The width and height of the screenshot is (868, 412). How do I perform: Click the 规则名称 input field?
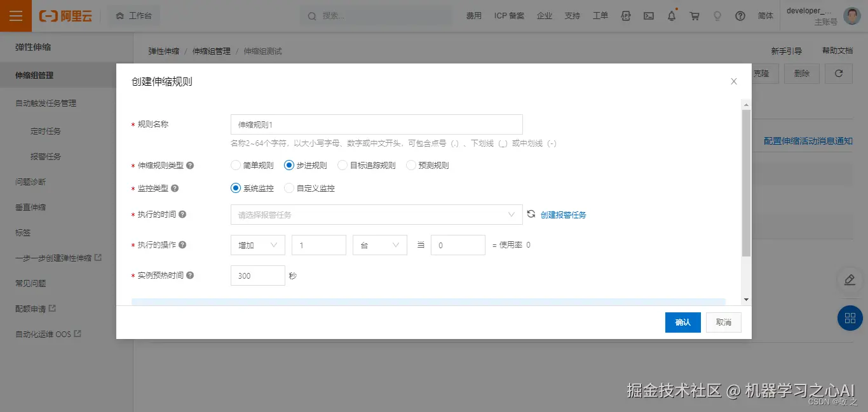(376, 124)
